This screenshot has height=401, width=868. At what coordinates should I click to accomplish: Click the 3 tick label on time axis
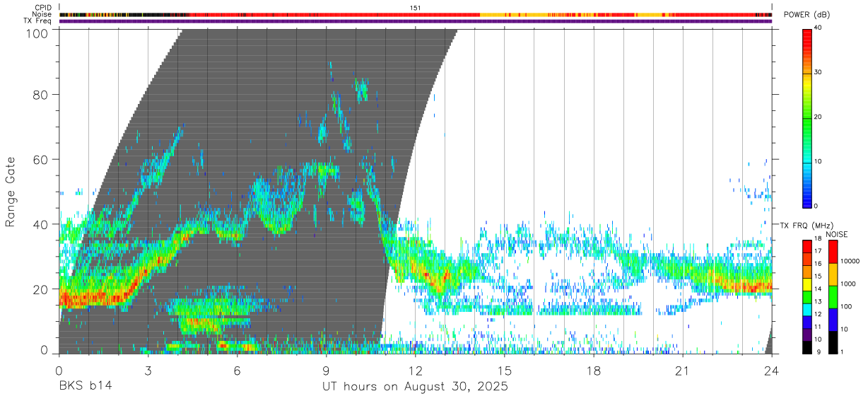pos(148,370)
